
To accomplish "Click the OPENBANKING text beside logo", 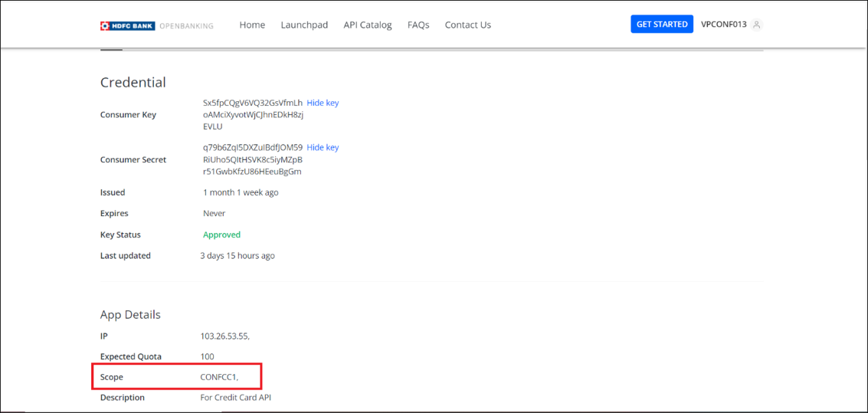I will coord(186,26).
